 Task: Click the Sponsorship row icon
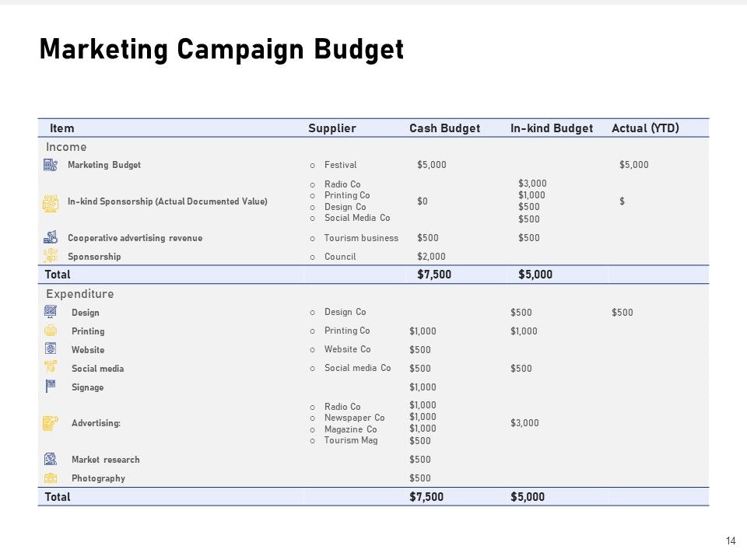(51, 256)
